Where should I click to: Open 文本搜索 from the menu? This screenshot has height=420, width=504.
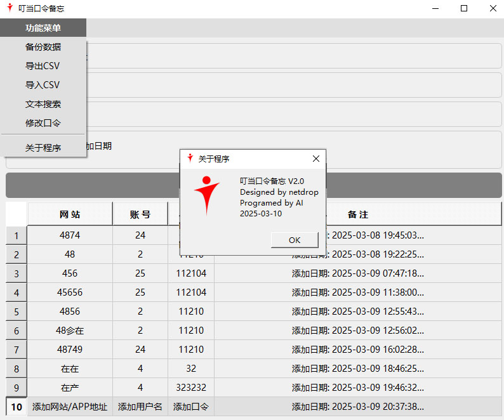tap(43, 104)
